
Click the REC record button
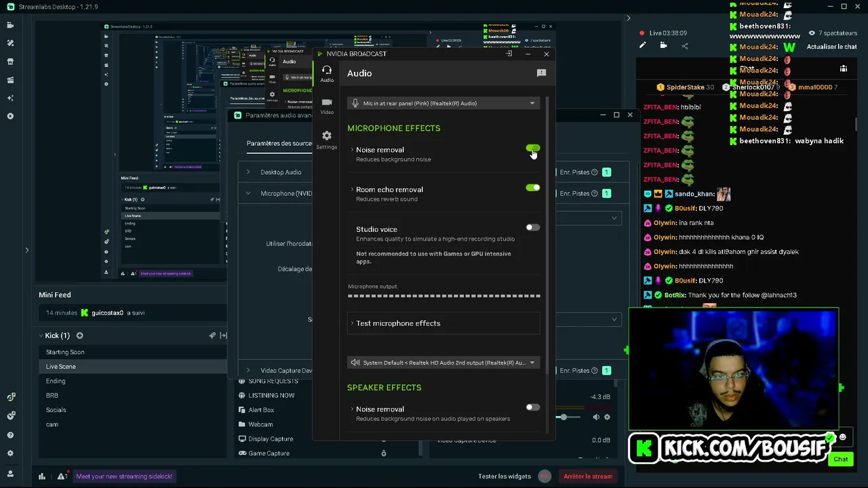(x=545, y=476)
